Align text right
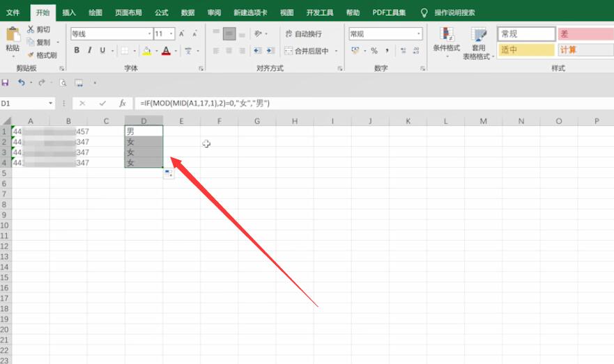 (242, 50)
